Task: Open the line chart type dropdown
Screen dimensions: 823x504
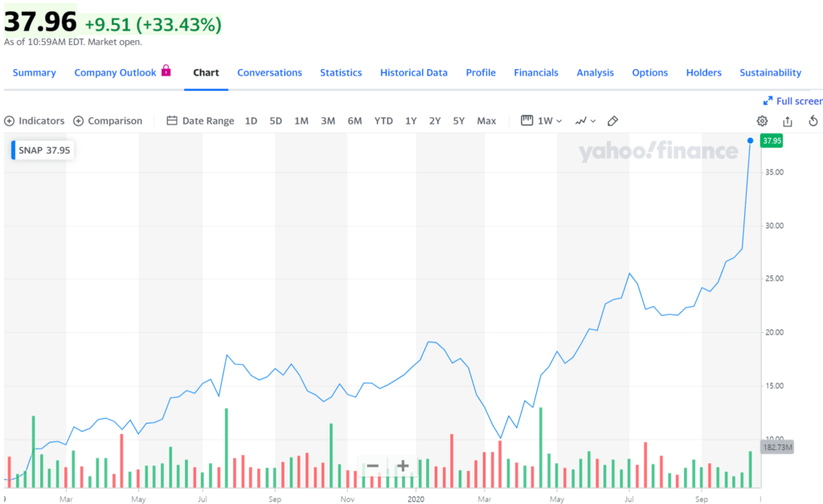Action: click(x=585, y=121)
